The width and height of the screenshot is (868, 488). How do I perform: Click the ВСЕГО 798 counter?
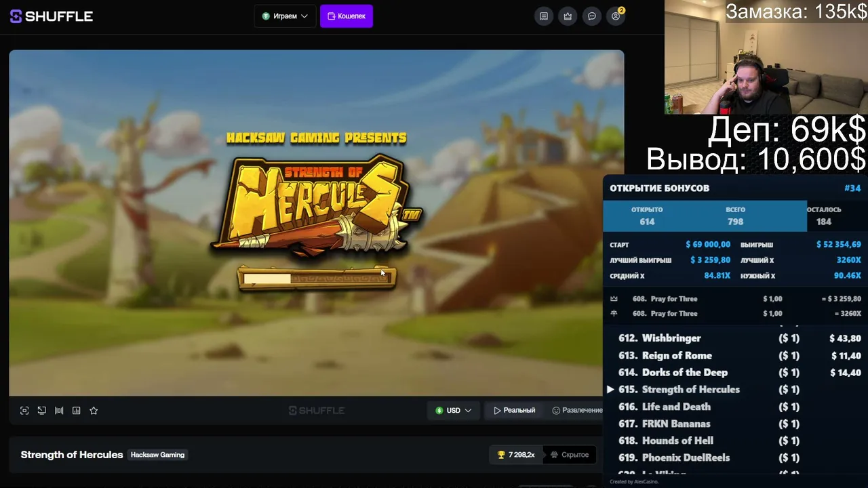coord(735,216)
